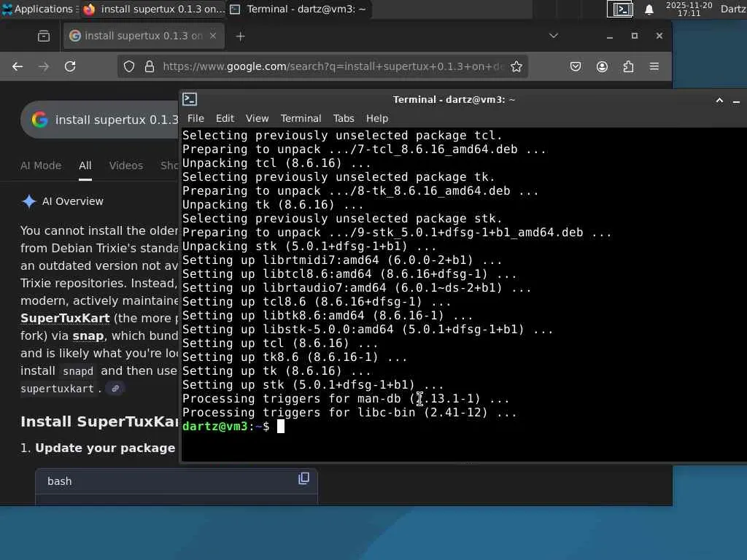Image resolution: width=747 pixels, height=560 pixels.
Task: Click 'Selecting previously unselected package stk' line
Action: point(342,219)
